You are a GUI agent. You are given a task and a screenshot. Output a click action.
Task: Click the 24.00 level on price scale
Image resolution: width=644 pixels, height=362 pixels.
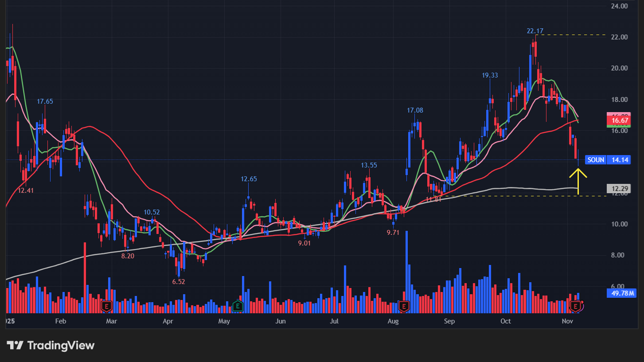pyautogui.click(x=619, y=6)
